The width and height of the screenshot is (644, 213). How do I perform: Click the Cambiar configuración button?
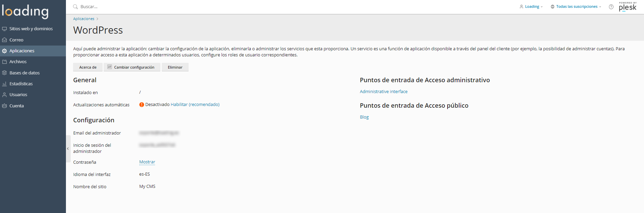132,67
